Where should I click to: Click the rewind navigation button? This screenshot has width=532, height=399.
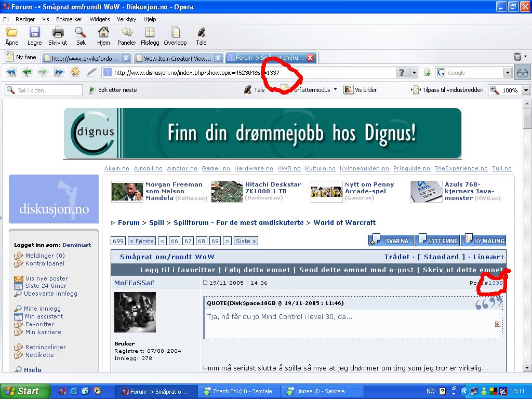(x=11, y=72)
